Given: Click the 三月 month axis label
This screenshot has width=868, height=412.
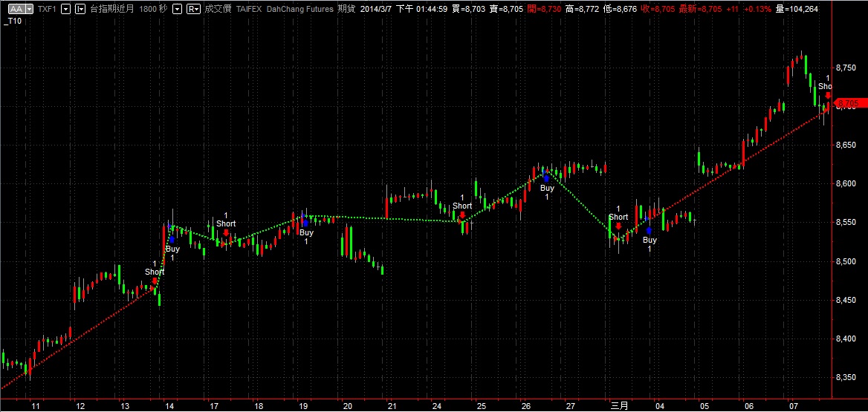Looking at the screenshot, I should (620, 406).
